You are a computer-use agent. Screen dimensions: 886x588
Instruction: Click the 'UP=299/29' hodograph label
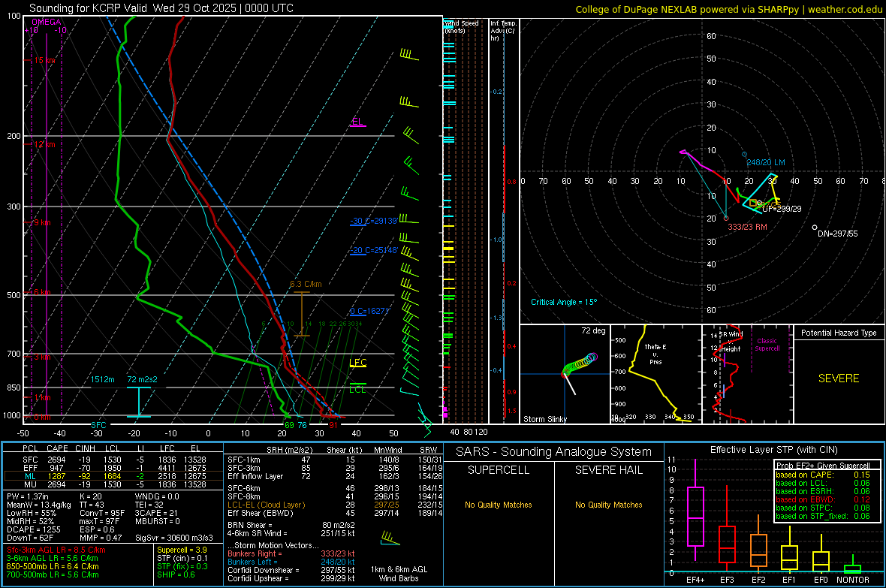click(x=782, y=209)
